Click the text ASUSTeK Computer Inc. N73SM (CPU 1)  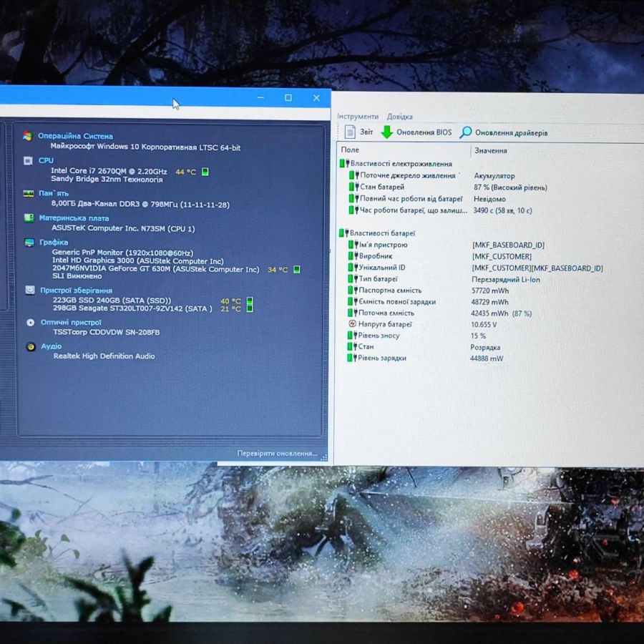(123, 228)
